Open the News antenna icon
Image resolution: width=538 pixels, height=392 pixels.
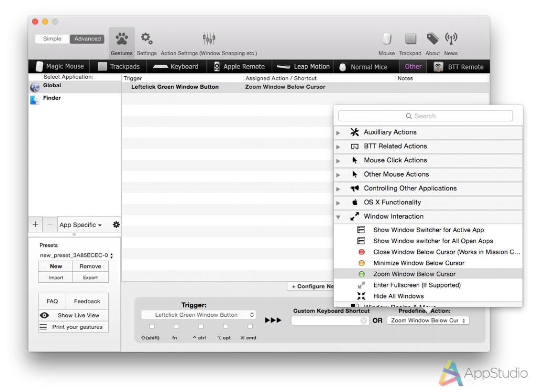click(x=451, y=39)
